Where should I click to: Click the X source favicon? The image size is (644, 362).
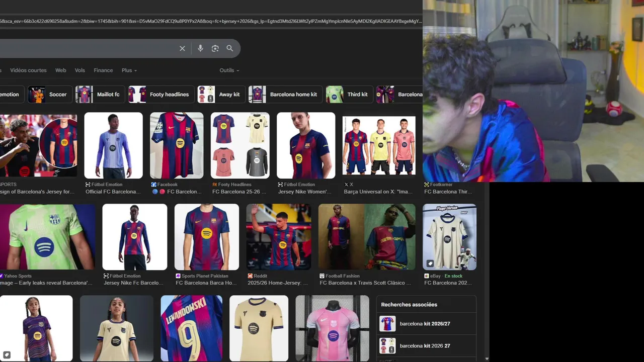tap(346, 185)
